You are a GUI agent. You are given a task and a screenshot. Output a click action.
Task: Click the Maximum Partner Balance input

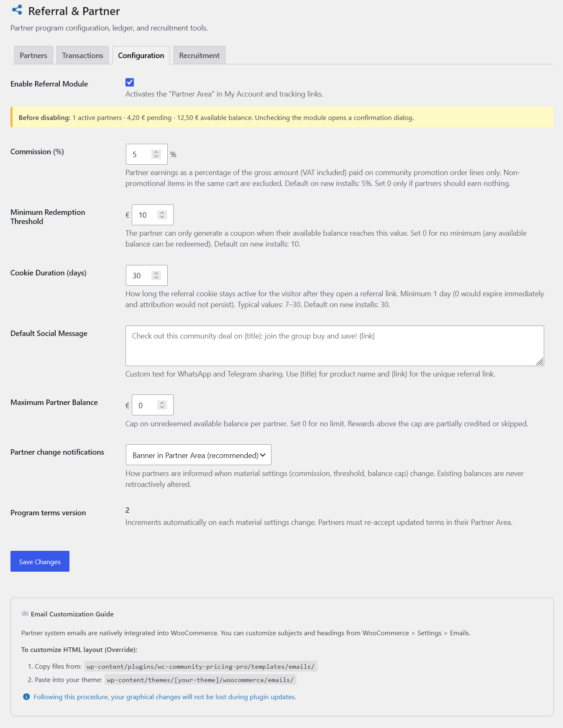coord(153,405)
